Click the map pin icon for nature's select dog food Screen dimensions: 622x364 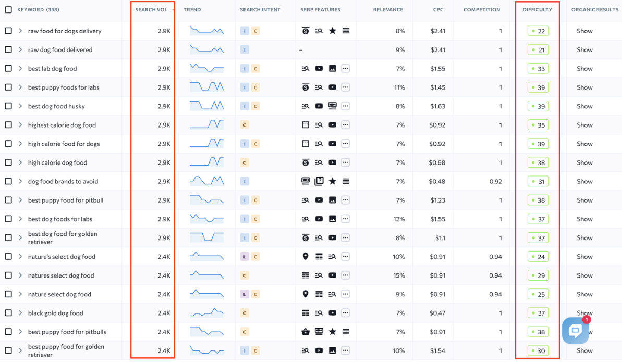coord(306,257)
